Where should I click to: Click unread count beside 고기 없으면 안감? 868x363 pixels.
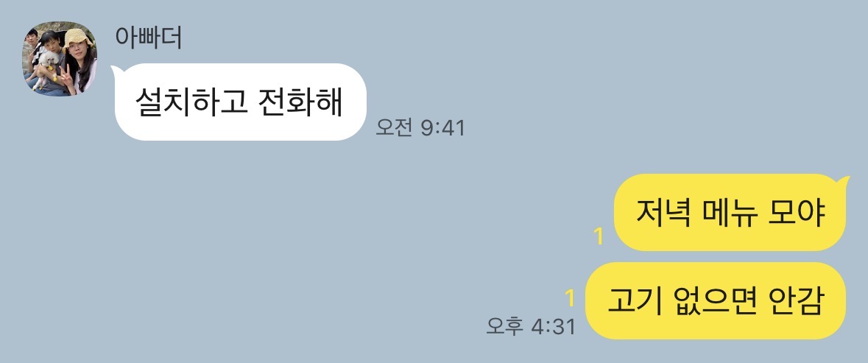[x=570, y=298]
